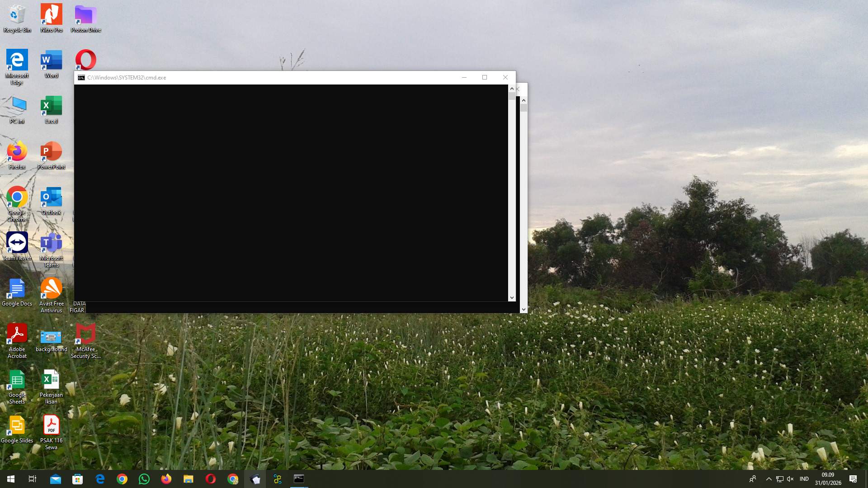
Task: Unmute the system volume in the tray
Action: 790,479
